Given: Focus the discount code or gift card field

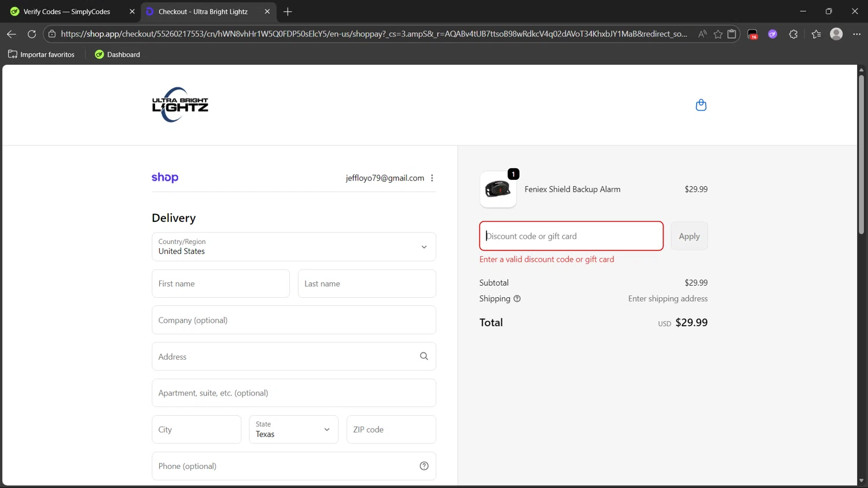Looking at the screenshot, I should (571, 236).
